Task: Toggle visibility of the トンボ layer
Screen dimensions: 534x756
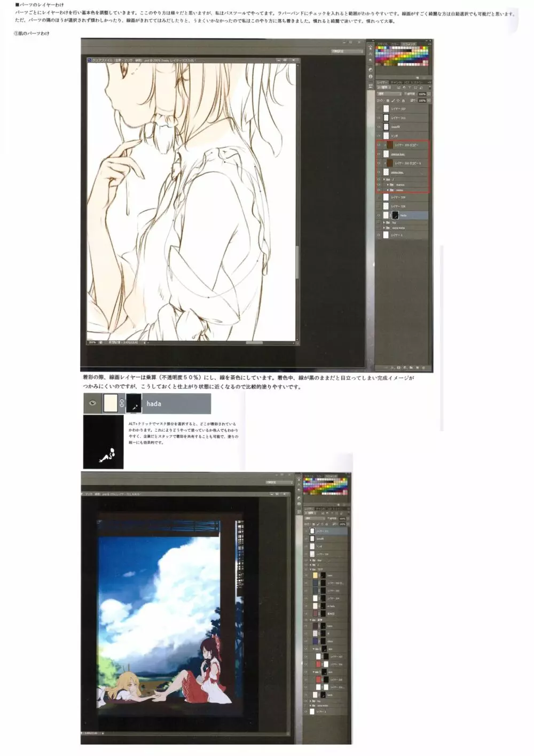Action: [379, 136]
